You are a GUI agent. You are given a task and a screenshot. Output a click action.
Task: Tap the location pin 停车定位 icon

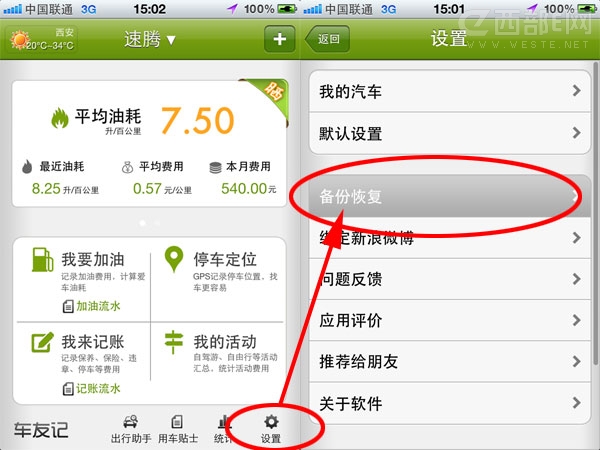tap(174, 259)
